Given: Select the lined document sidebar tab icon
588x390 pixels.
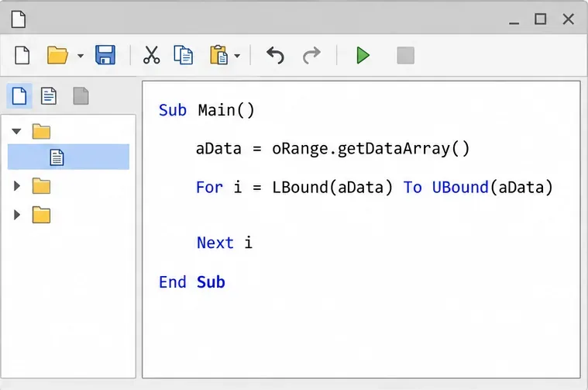Looking at the screenshot, I should pos(49,95).
